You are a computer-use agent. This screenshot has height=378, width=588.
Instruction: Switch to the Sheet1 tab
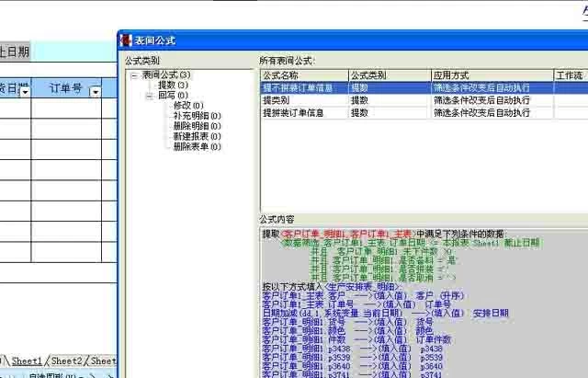pos(27,361)
